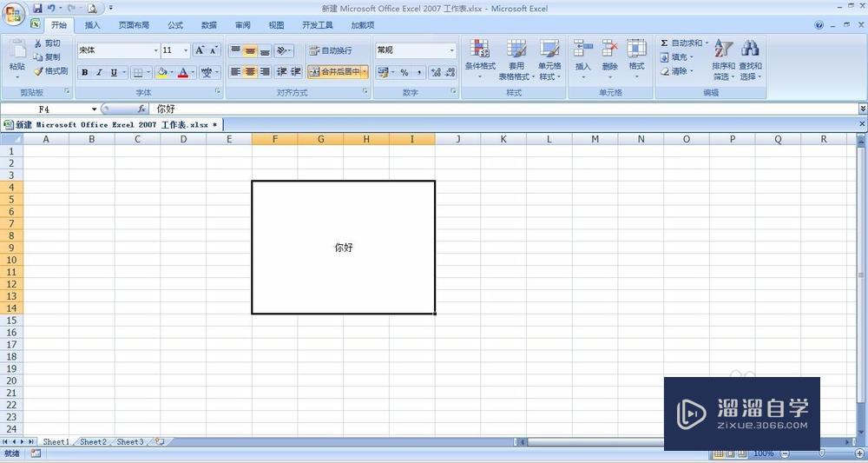
Task: Open the number format dropdown showing 常规
Action: [451, 50]
